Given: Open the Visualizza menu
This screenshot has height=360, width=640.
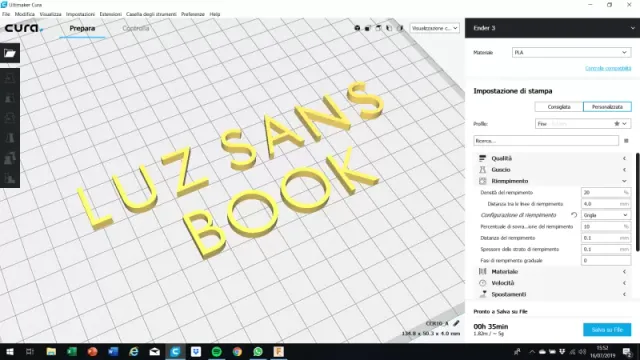Looking at the screenshot, I should (x=50, y=14).
